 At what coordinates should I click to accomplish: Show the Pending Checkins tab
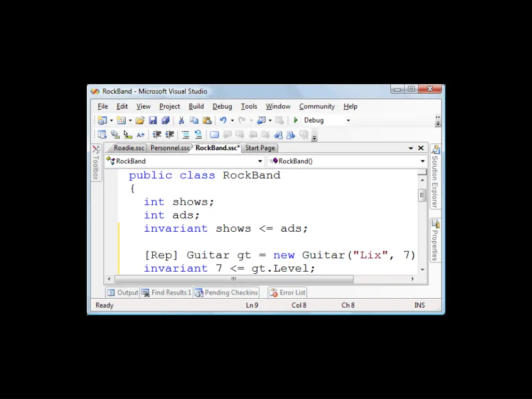tap(227, 292)
